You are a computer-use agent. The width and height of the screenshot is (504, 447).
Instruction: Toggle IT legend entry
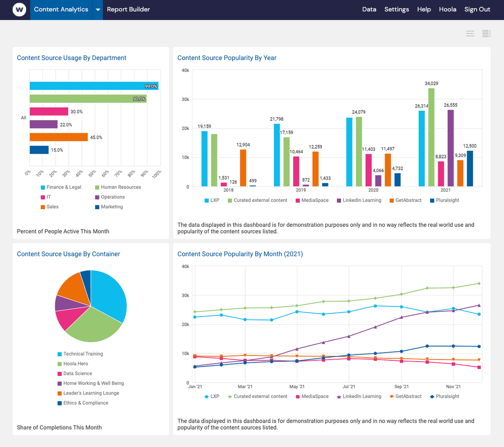tap(46, 197)
